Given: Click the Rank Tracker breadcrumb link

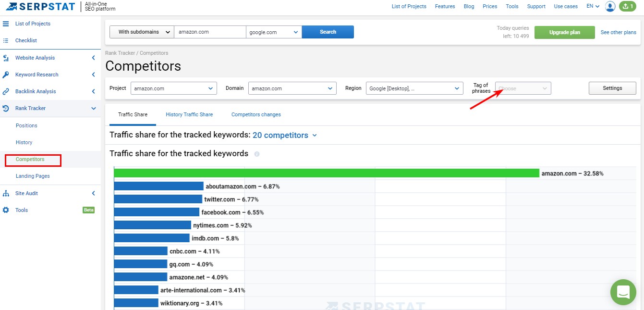Looking at the screenshot, I should [120, 53].
